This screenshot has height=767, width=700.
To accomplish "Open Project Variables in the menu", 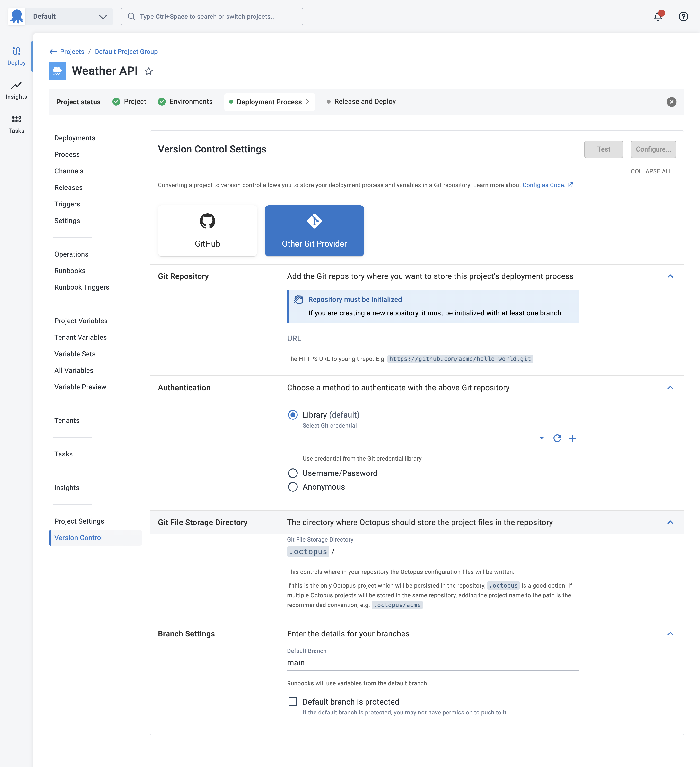I will [x=81, y=321].
